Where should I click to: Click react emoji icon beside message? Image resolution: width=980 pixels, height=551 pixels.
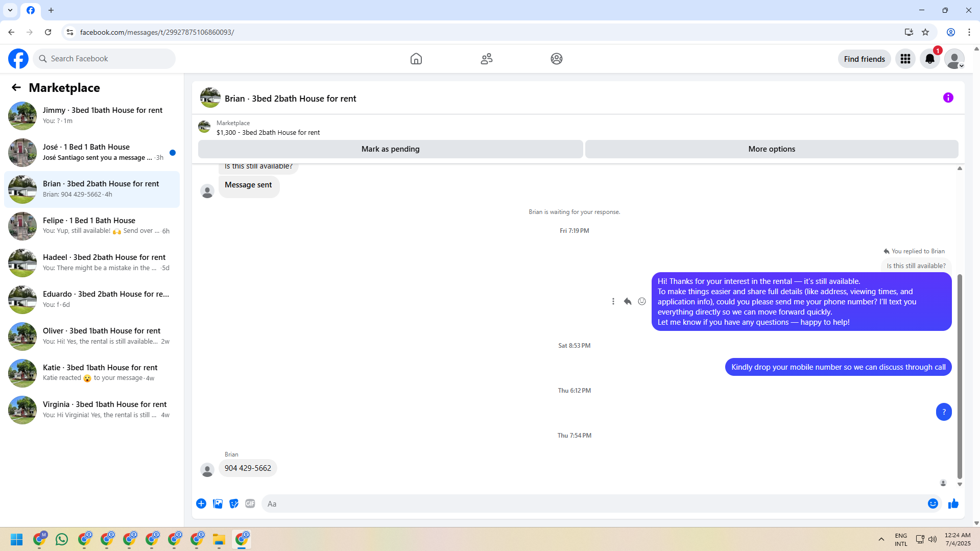[x=642, y=301]
